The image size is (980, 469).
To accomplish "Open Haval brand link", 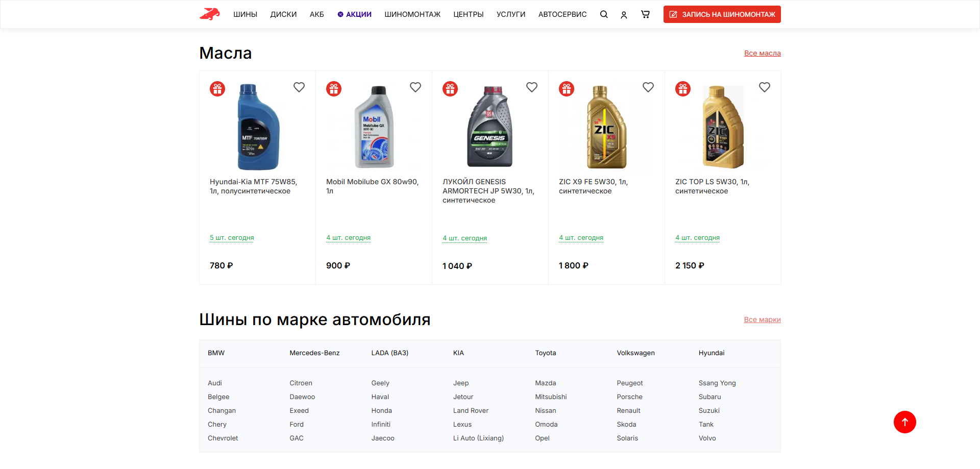I will coord(380,397).
